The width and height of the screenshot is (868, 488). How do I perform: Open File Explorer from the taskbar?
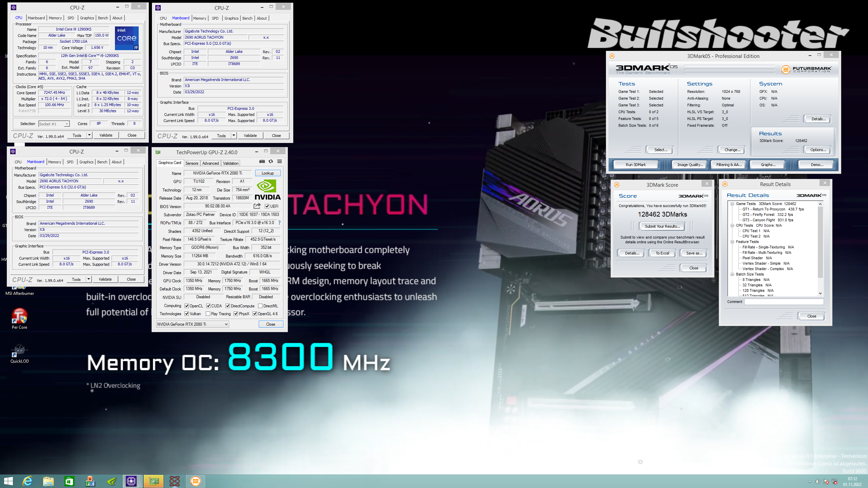click(48, 481)
